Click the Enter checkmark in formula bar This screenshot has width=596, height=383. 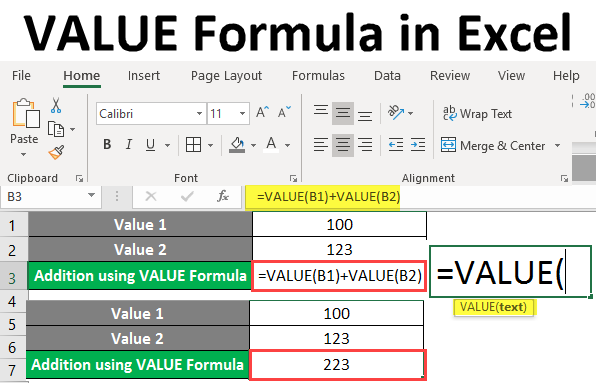[x=187, y=196]
